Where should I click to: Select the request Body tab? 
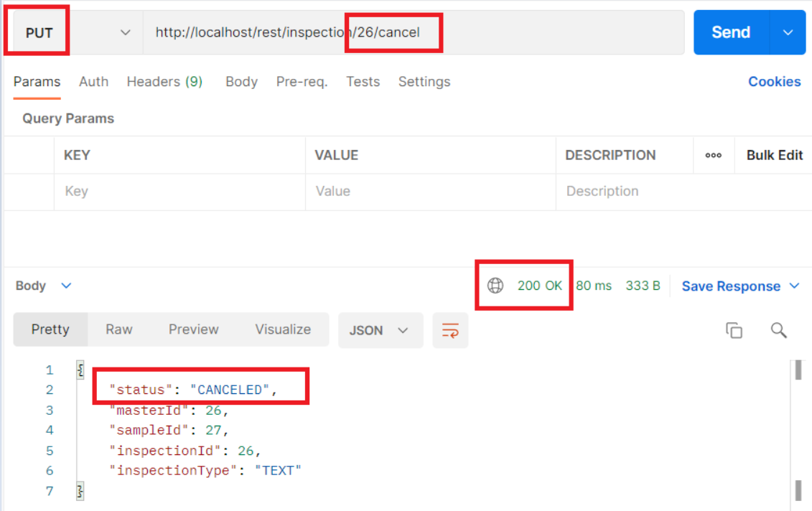coord(241,82)
